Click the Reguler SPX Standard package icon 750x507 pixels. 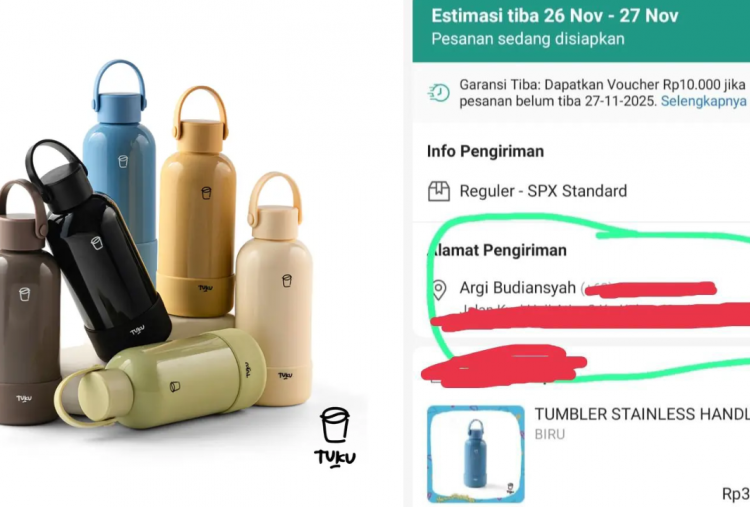tap(439, 191)
